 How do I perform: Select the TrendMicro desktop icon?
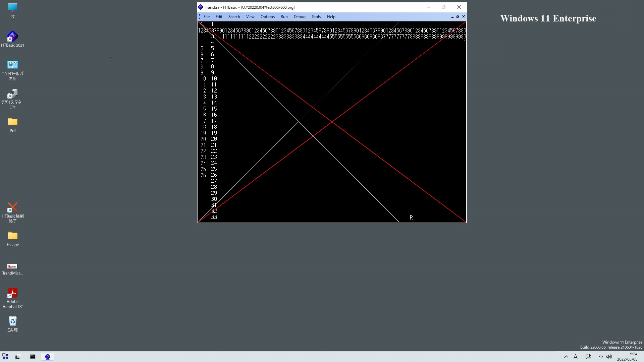13,269
